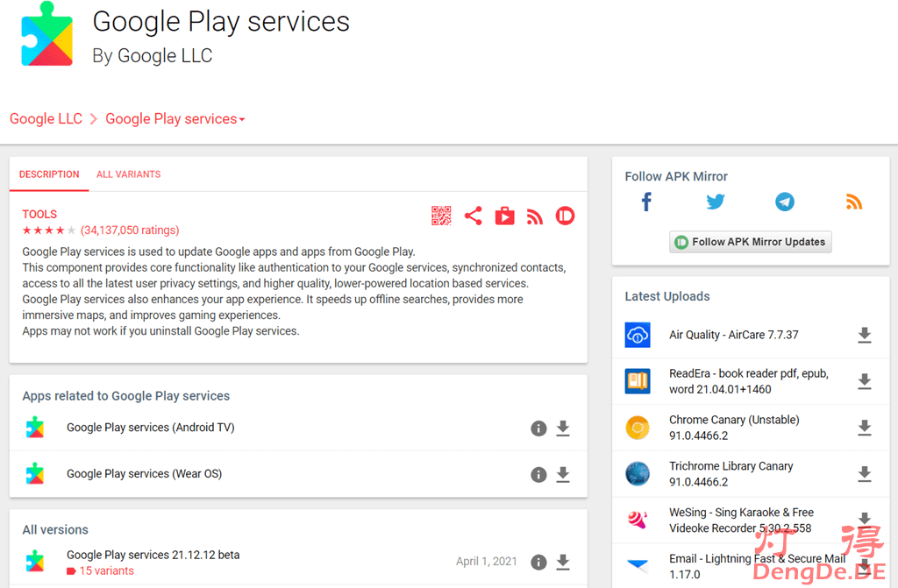Open APK Mirror Telegram channel
This screenshot has height=588, width=898.
coord(785,202)
